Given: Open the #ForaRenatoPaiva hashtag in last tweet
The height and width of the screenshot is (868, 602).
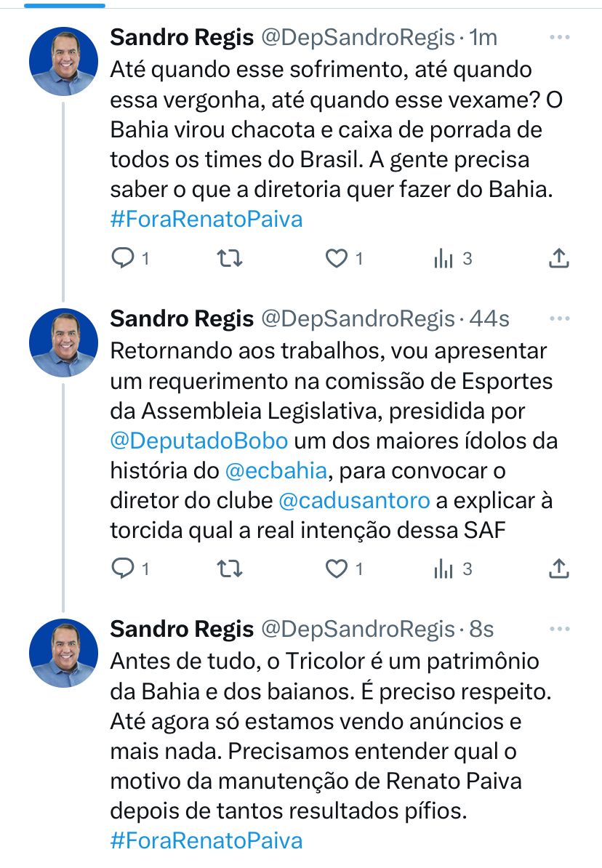Looking at the screenshot, I should coord(206,841).
